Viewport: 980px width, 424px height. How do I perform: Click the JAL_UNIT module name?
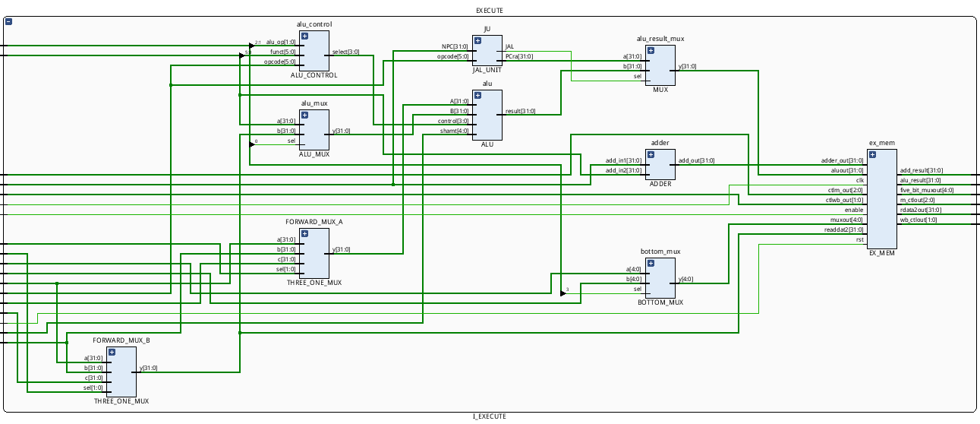pyautogui.click(x=487, y=70)
